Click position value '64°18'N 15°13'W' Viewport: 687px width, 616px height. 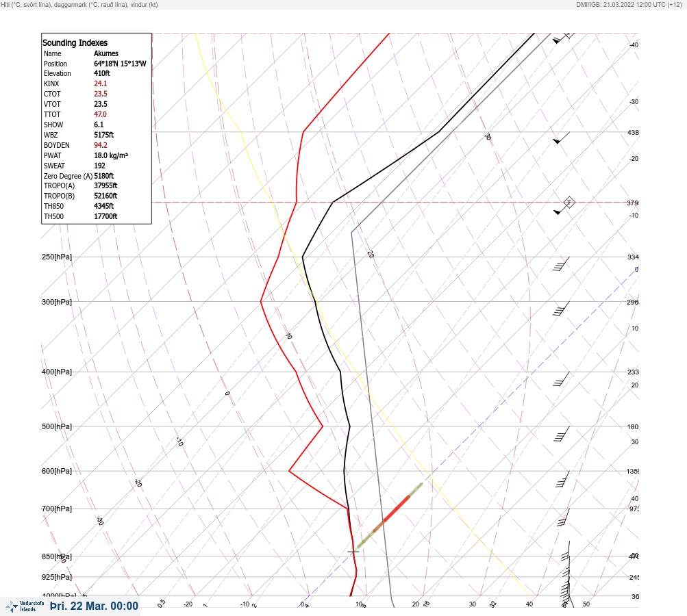point(120,64)
